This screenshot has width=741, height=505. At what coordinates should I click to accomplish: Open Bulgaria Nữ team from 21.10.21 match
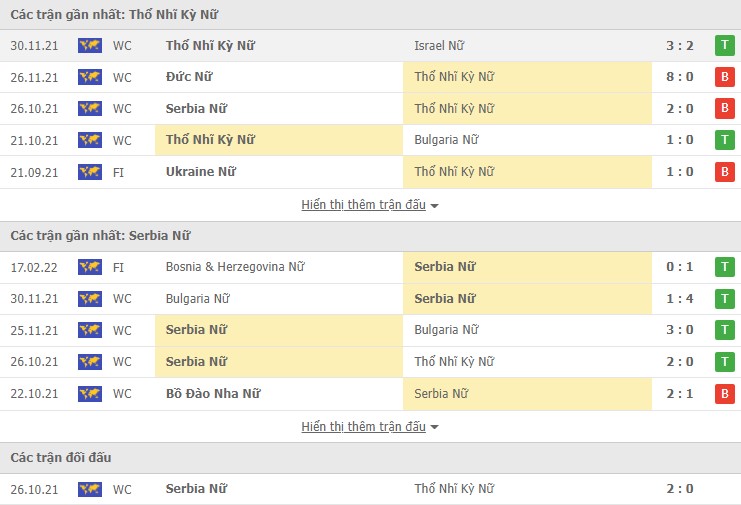(445, 140)
